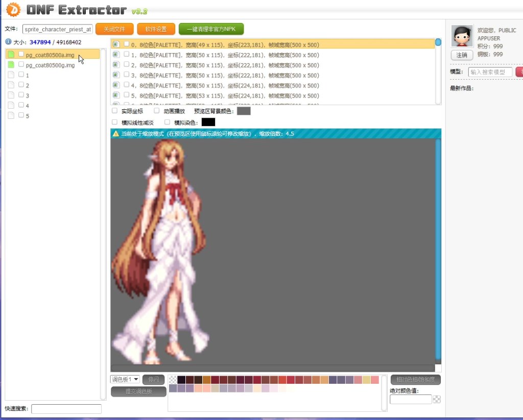Screen dimensions: 523x420
Task: Select the transparent first palette swatch
Action: click(x=173, y=380)
